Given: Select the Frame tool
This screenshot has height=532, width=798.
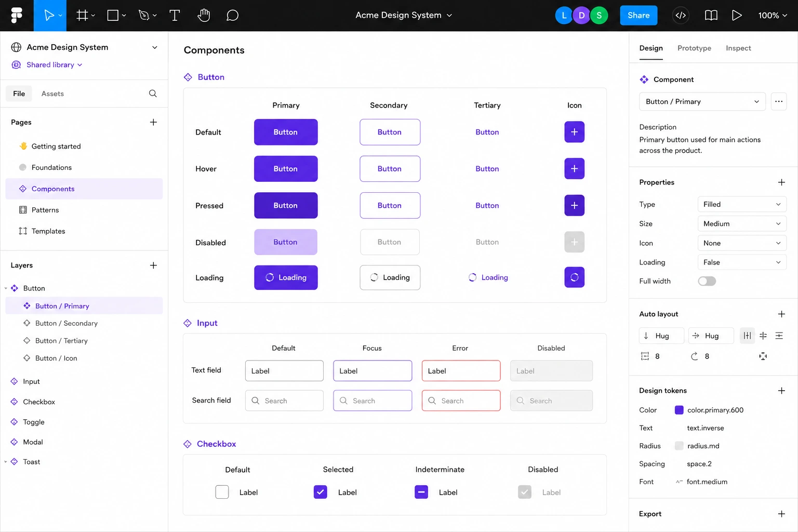Looking at the screenshot, I should click(82, 16).
